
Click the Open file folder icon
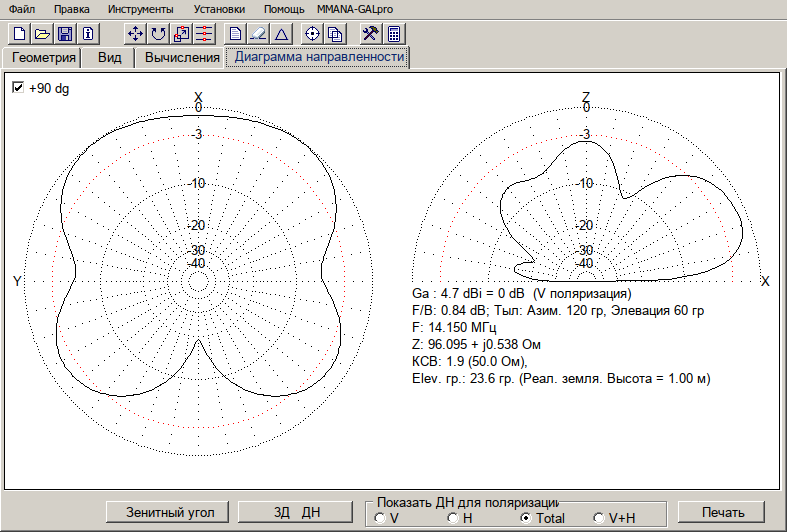click(x=41, y=33)
